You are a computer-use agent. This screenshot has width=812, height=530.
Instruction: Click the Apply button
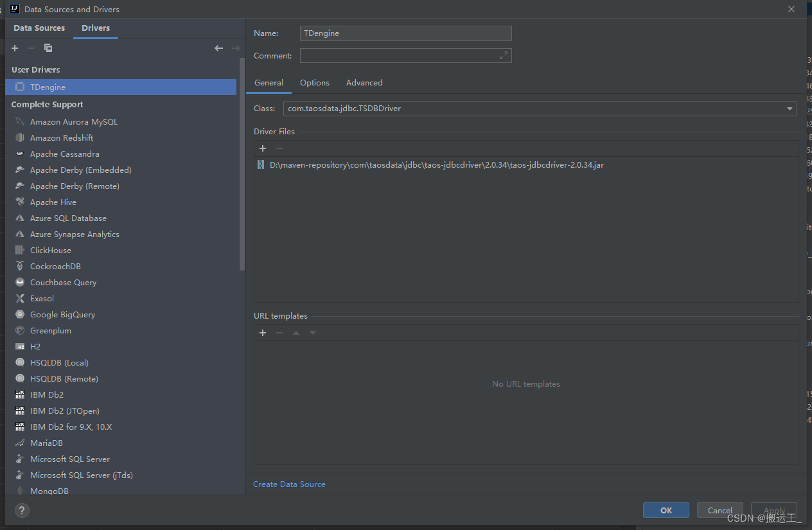774,510
